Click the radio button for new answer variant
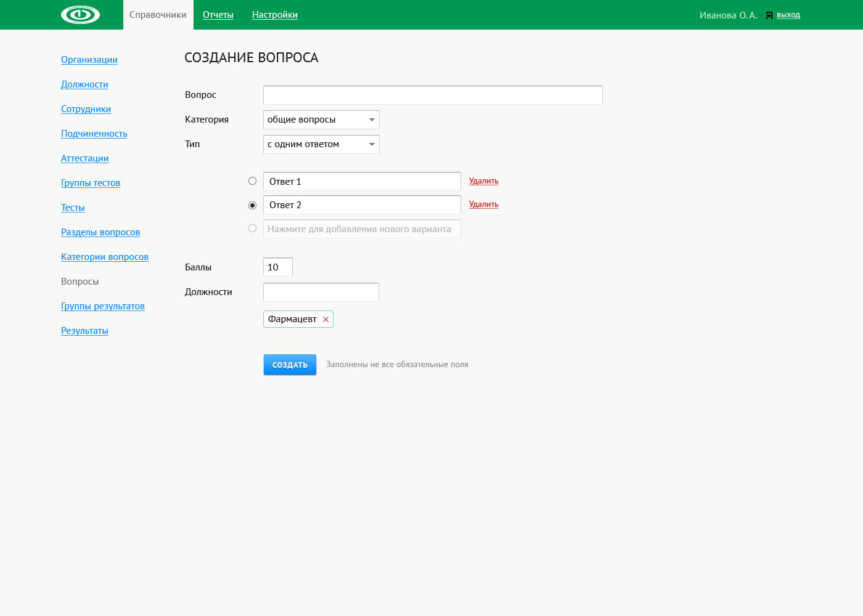Screen dimensions: 863x616 252,229
